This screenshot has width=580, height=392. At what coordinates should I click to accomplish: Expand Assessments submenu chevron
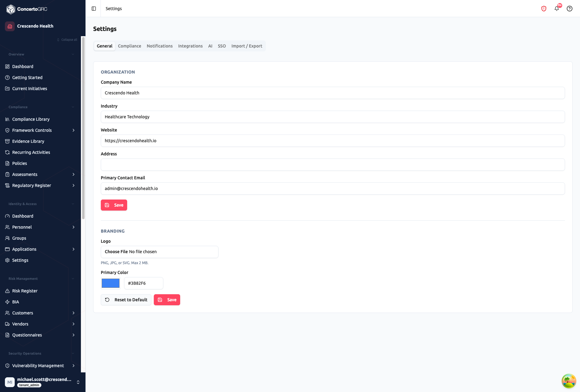tap(74, 174)
